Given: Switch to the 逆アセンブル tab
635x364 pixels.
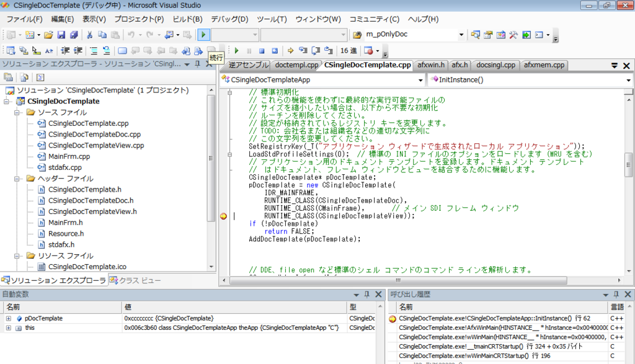Looking at the screenshot, I should click(248, 64).
